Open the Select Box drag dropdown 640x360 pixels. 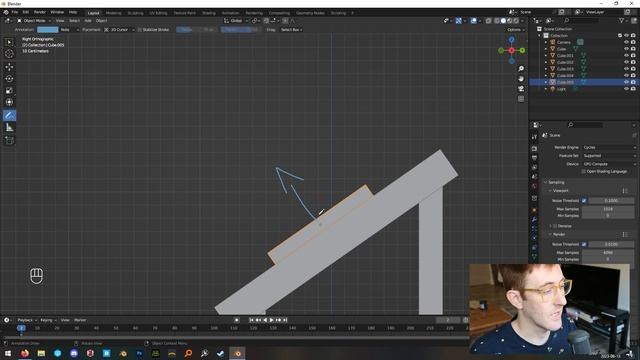point(291,30)
